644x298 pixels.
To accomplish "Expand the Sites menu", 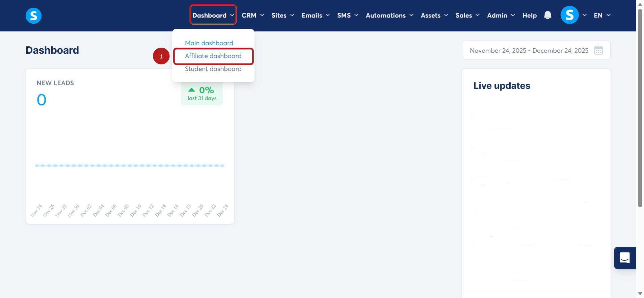I will pyautogui.click(x=283, y=15).
